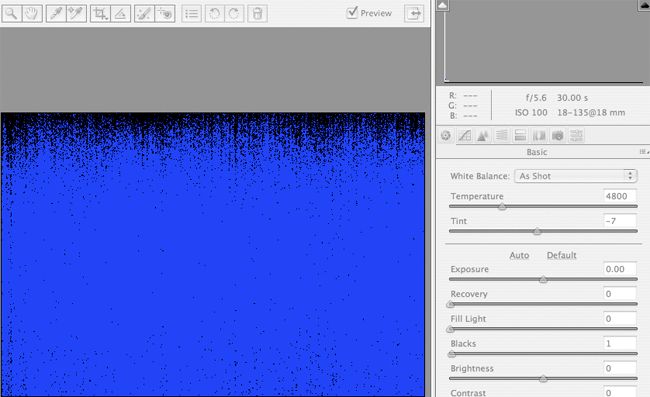
Task: Open the White Balance dropdown
Action: point(575,176)
